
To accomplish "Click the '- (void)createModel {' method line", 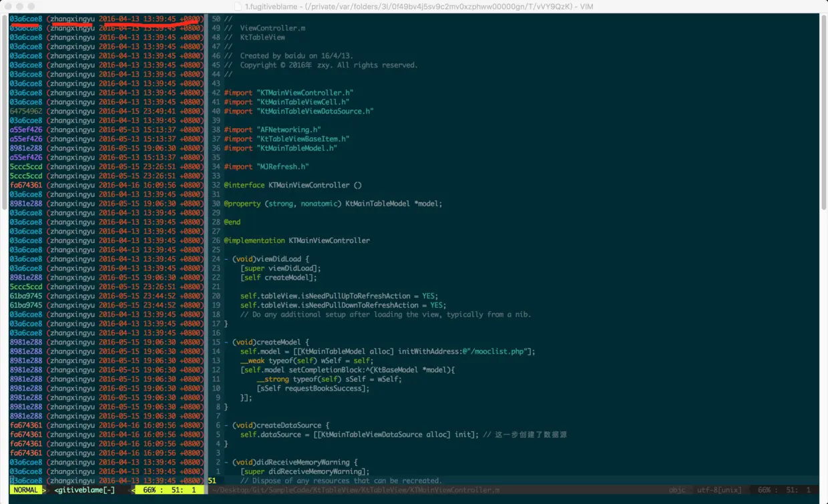I will tap(266, 342).
